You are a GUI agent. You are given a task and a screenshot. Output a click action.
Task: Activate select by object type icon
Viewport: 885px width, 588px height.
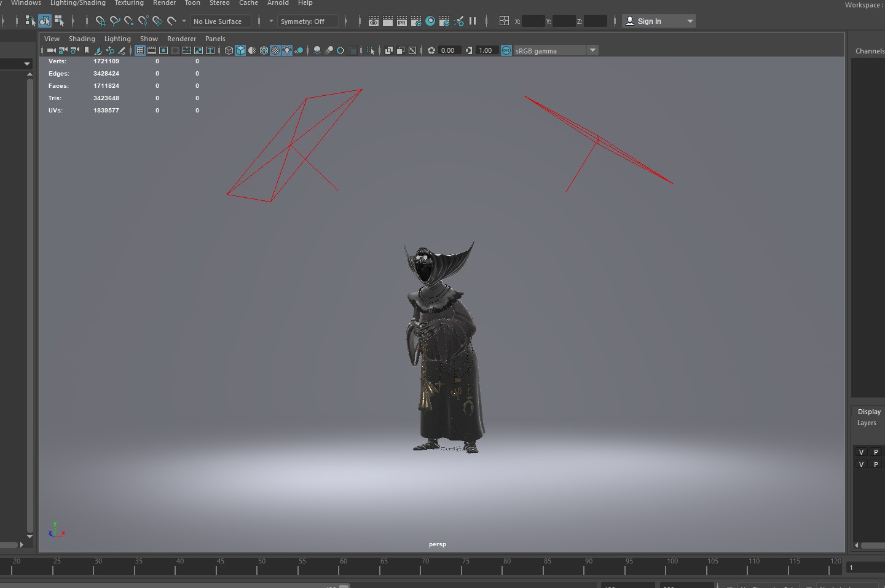pos(45,21)
